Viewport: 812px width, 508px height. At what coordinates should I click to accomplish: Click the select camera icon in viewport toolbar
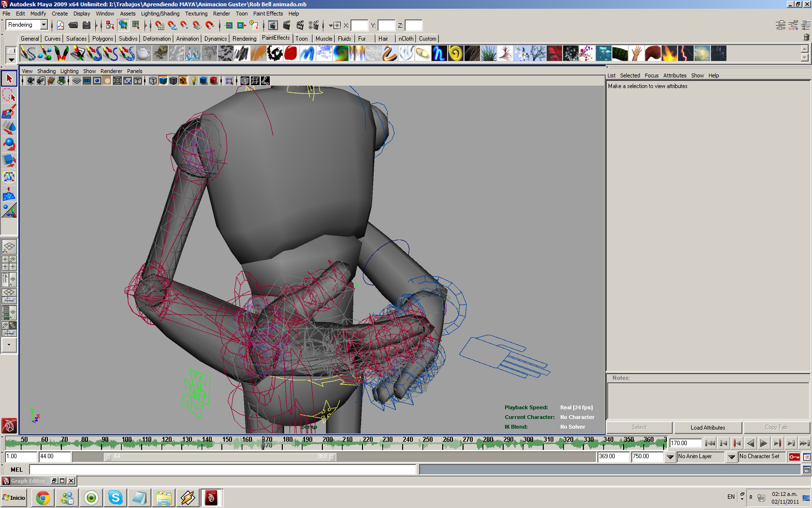tap(30, 81)
